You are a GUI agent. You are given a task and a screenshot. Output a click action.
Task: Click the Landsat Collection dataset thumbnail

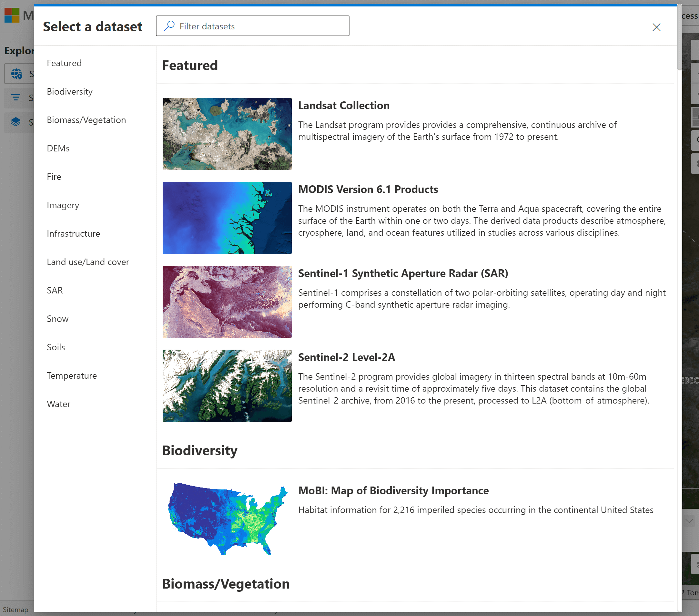pyautogui.click(x=227, y=134)
